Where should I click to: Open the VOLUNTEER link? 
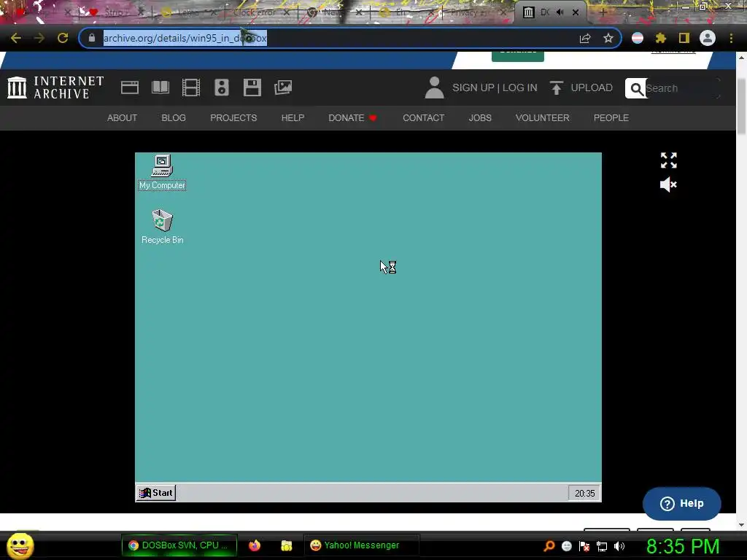tap(542, 117)
